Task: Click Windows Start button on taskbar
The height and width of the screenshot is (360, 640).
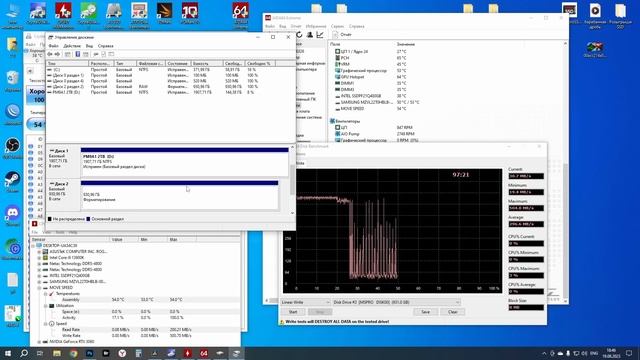Action: click(x=8, y=353)
